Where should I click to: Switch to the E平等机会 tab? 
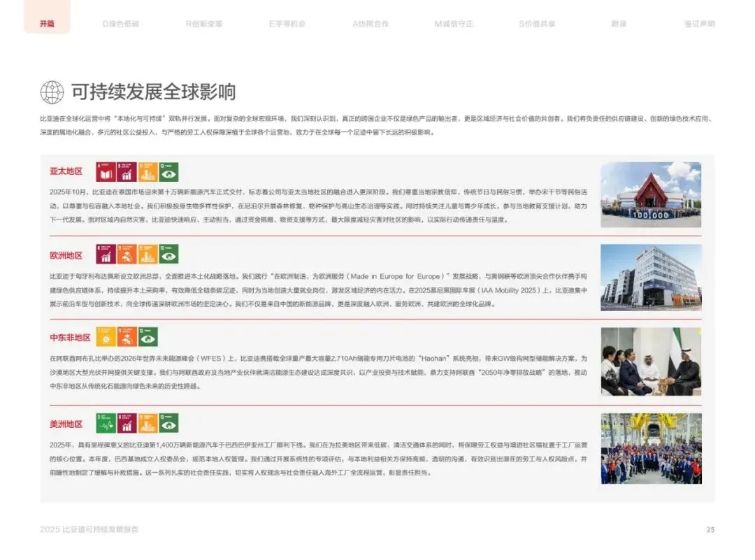[x=287, y=24]
